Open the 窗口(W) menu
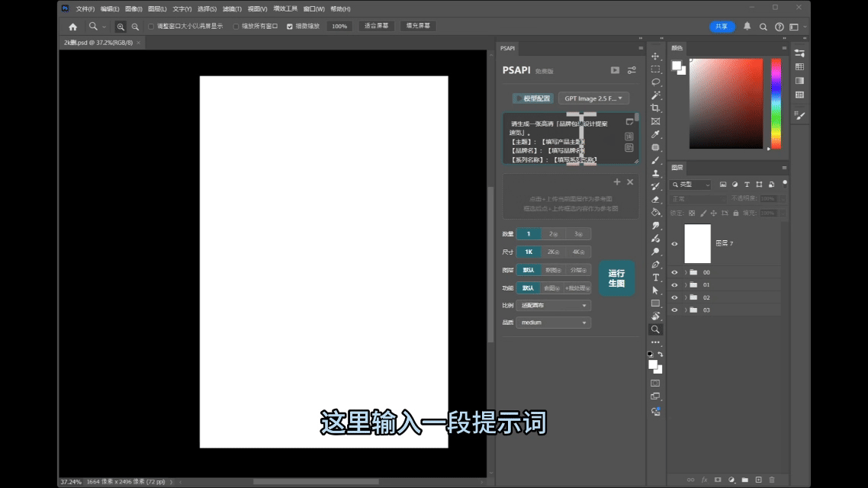 314,9
